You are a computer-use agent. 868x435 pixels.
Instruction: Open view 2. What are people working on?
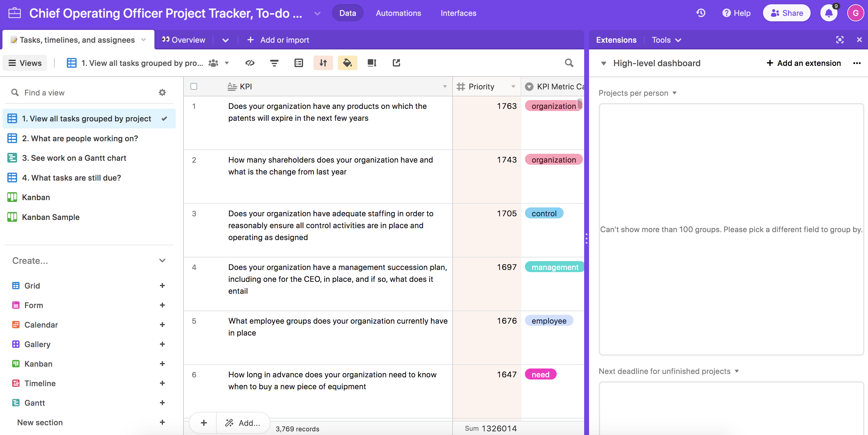89,138
